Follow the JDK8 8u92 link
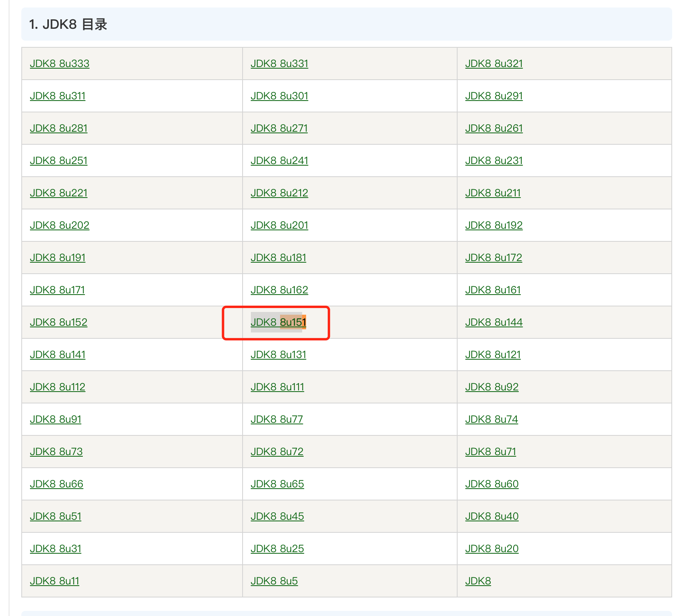684x616 pixels. pos(492,387)
